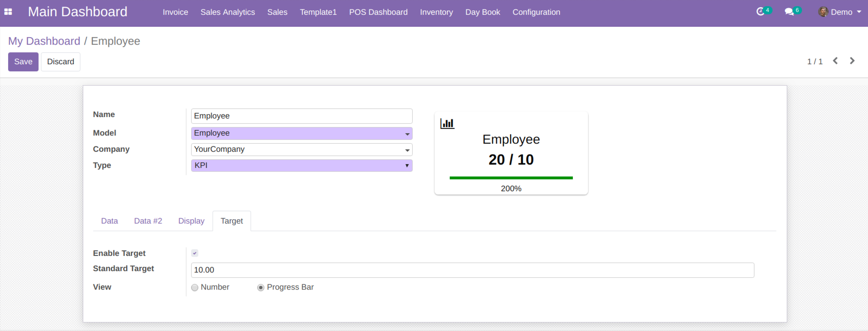868x331 pixels.
Task: Click the Standard Target input field
Action: pyautogui.click(x=472, y=270)
